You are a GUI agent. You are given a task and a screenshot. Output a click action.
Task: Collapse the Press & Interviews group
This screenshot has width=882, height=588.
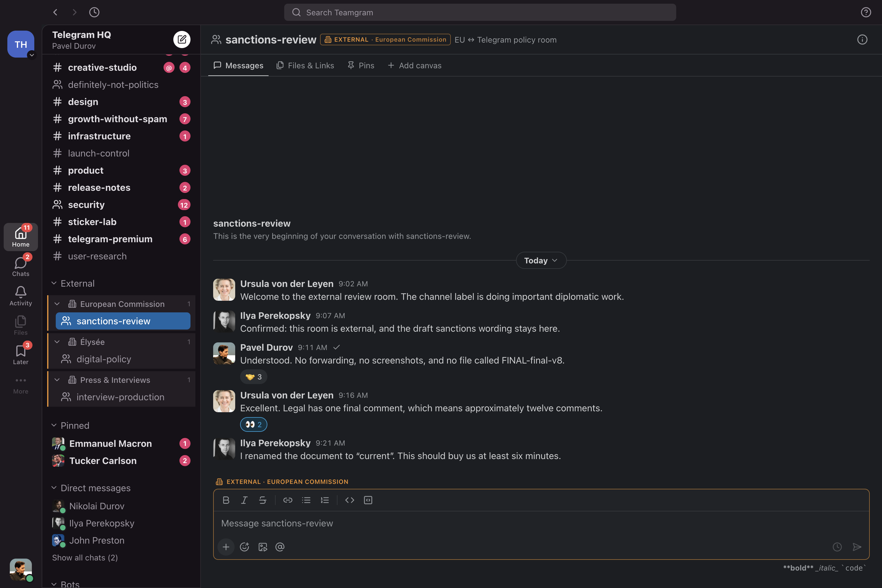point(57,379)
